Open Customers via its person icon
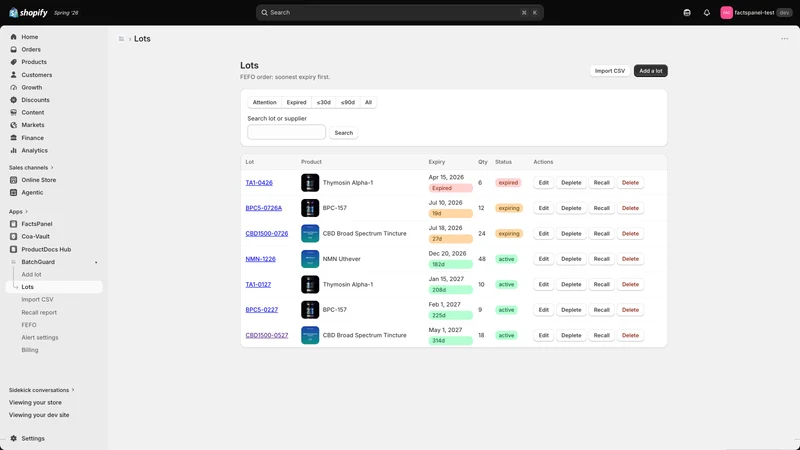The image size is (800, 450). click(14, 74)
